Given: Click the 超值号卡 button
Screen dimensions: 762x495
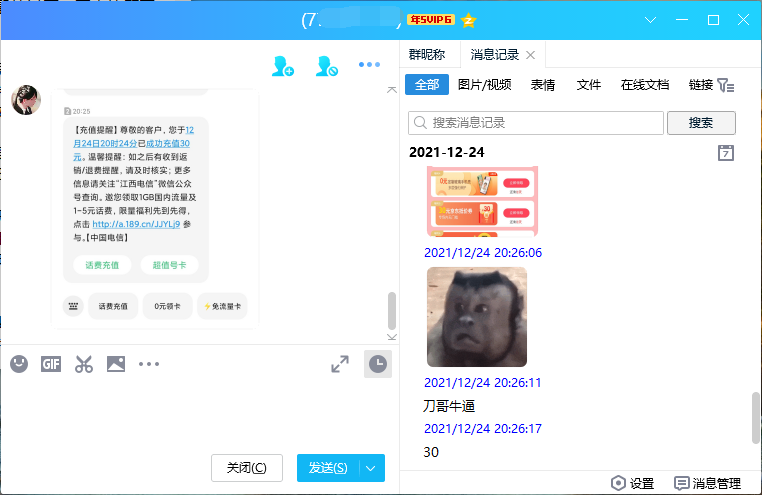Looking at the screenshot, I should coord(169,265).
